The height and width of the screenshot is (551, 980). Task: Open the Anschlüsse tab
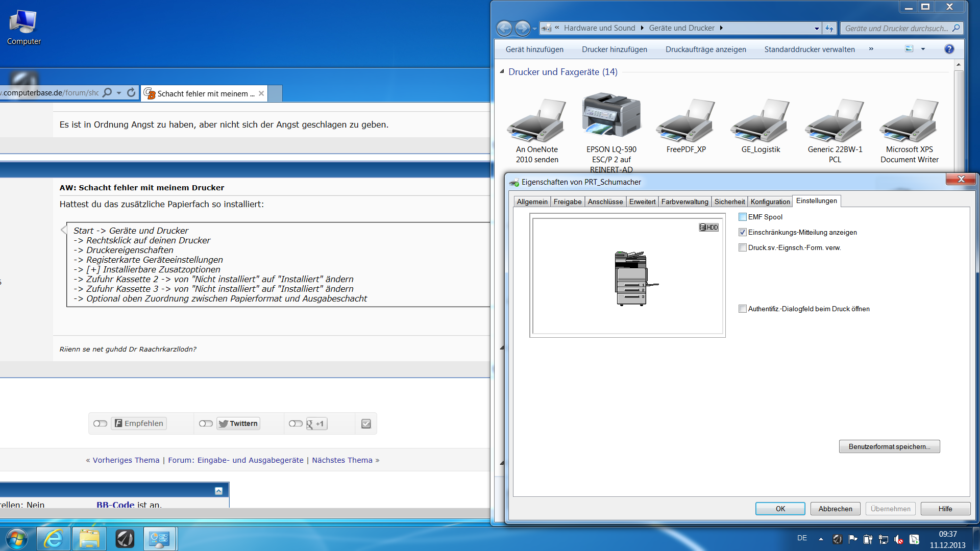click(605, 202)
